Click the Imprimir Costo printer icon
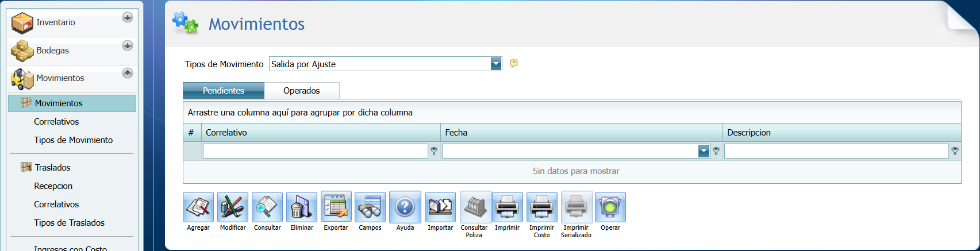The width and height of the screenshot is (980, 251). 542,207
